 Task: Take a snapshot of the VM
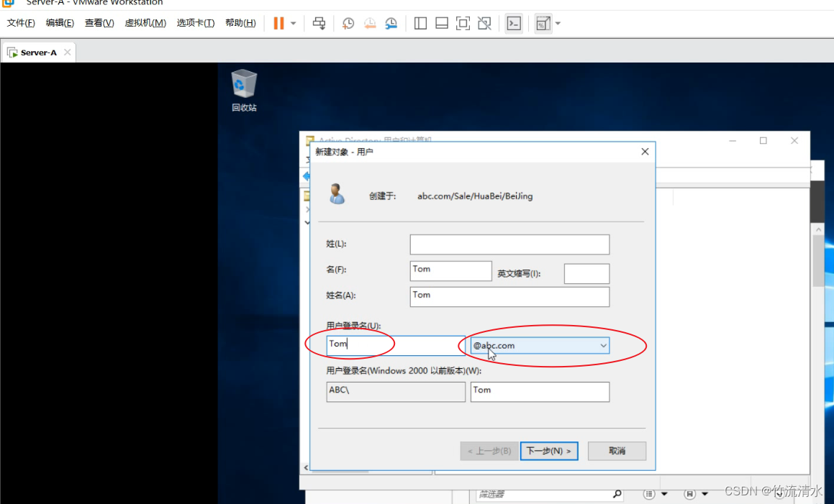[348, 23]
